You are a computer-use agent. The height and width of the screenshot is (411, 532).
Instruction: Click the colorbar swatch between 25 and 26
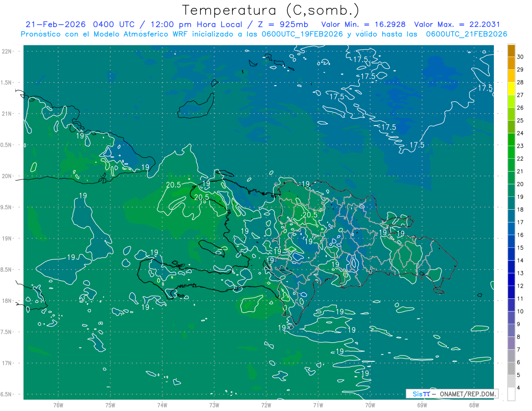(511, 114)
